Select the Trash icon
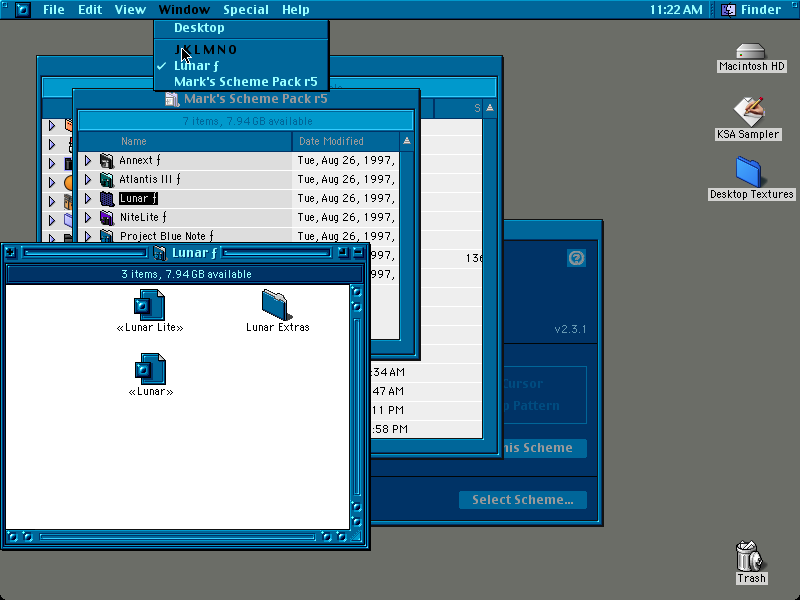 749,556
